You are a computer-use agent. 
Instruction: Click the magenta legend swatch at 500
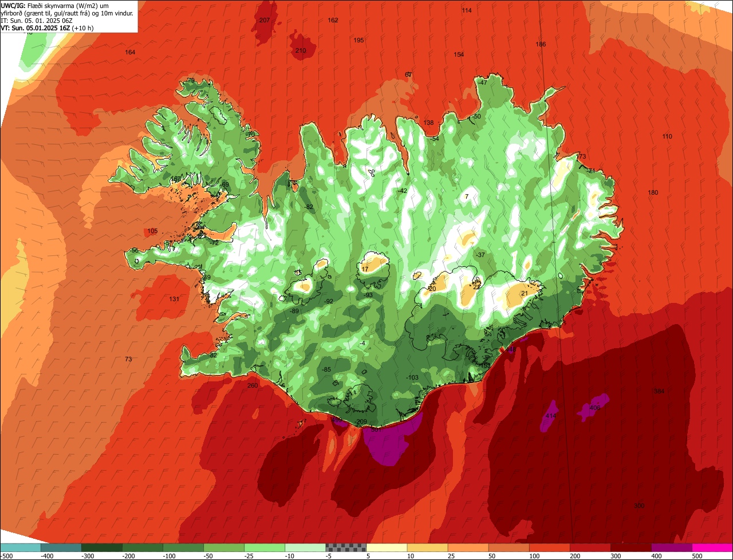coord(712,547)
